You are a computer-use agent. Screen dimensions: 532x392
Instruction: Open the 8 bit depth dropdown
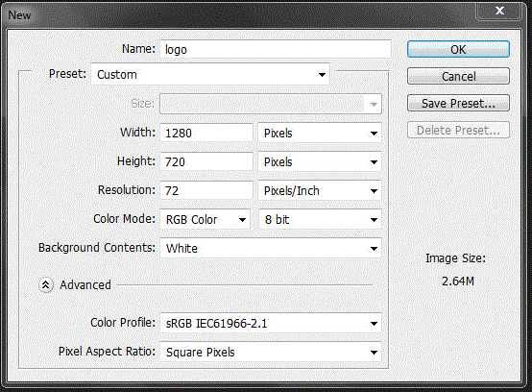click(x=320, y=220)
